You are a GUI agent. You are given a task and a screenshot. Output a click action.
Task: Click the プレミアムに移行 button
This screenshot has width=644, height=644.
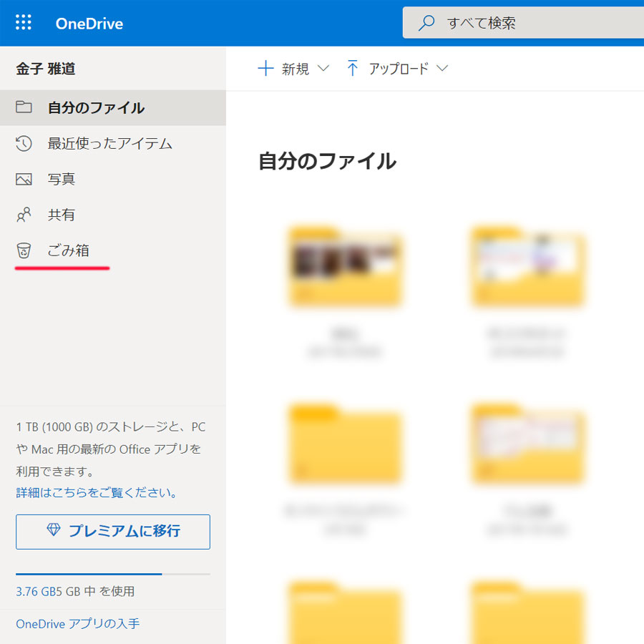coord(113,532)
